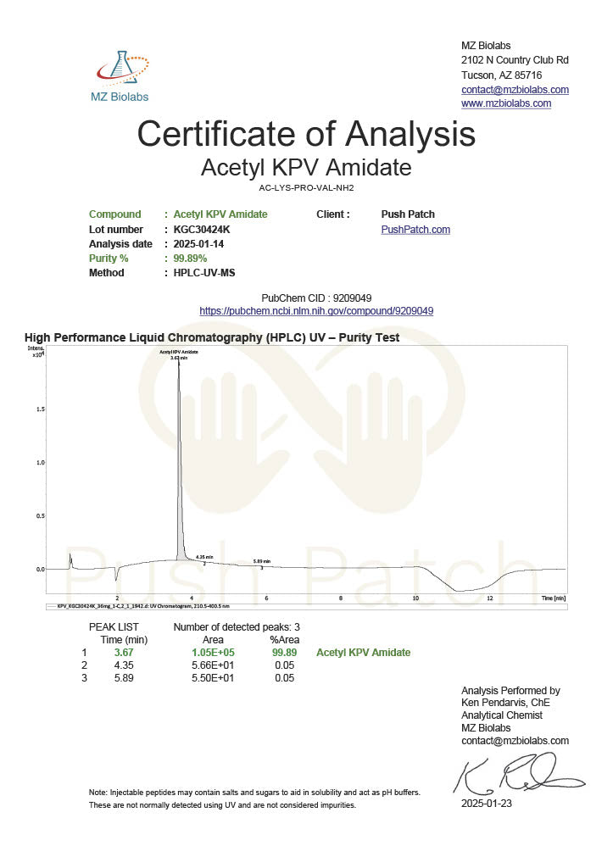Click the MZ Biolabs flask logo
The image size is (613, 868).
coord(120,76)
